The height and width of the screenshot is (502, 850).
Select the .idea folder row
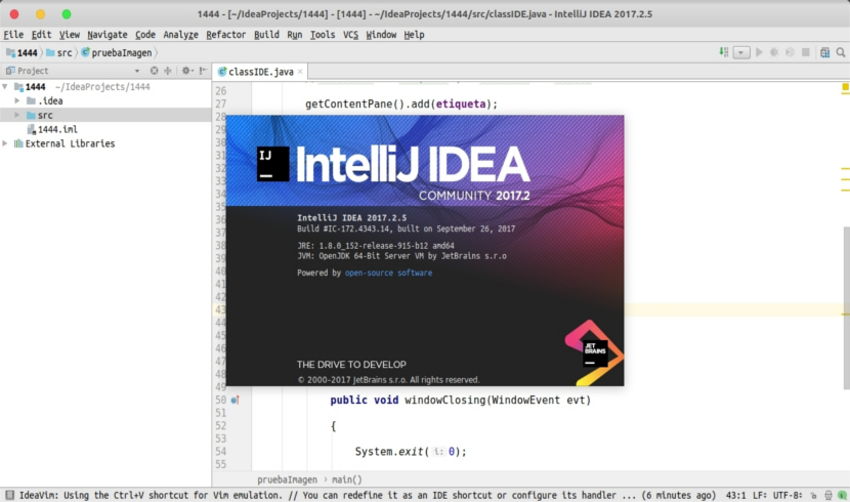105,101
